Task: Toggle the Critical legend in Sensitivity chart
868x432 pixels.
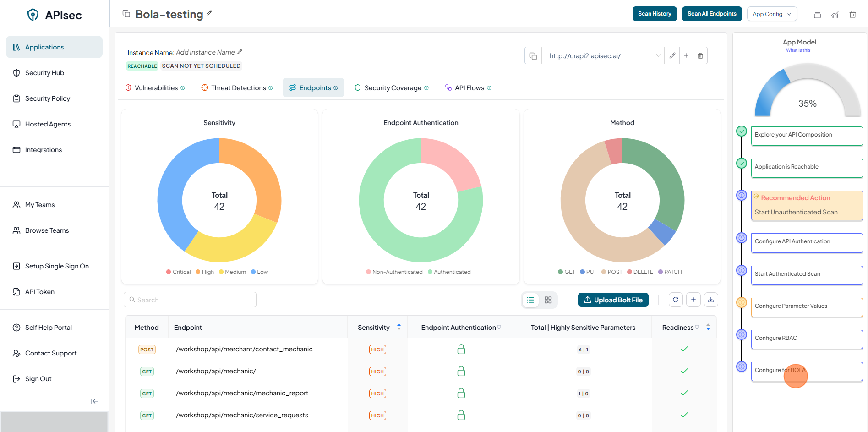Action: pos(179,272)
